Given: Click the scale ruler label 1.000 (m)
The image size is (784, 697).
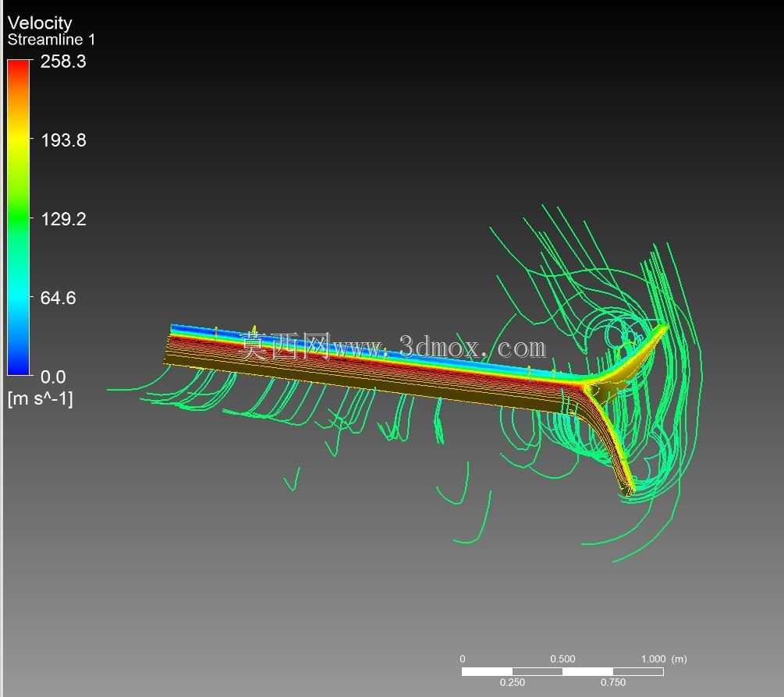Looking at the screenshot, I should click(664, 659).
